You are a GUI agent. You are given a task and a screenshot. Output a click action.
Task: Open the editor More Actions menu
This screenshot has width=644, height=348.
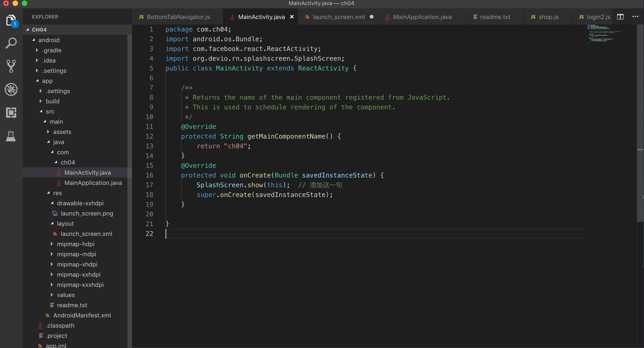pos(635,17)
